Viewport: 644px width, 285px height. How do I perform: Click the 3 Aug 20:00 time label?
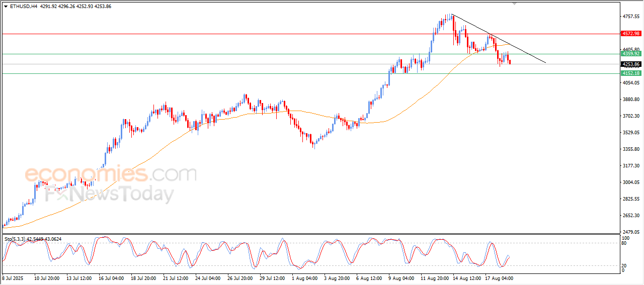[337, 278]
